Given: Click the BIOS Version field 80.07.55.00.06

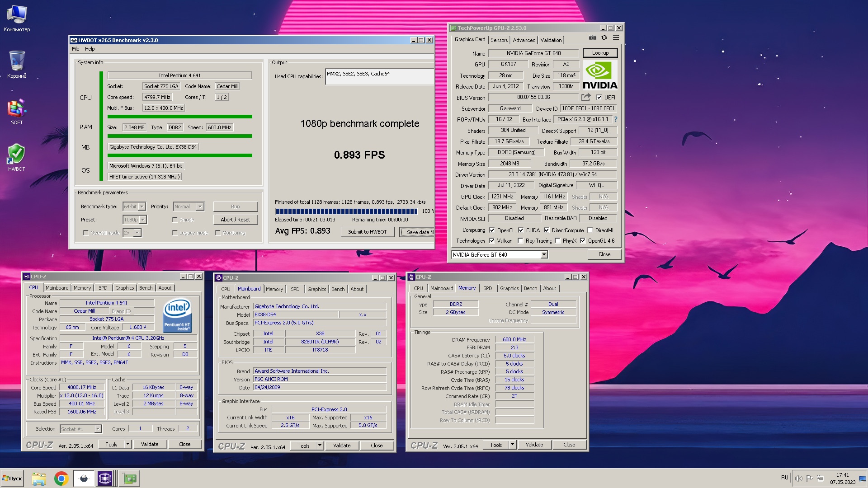Looking at the screenshot, I should pyautogui.click(x=533, y=97).
